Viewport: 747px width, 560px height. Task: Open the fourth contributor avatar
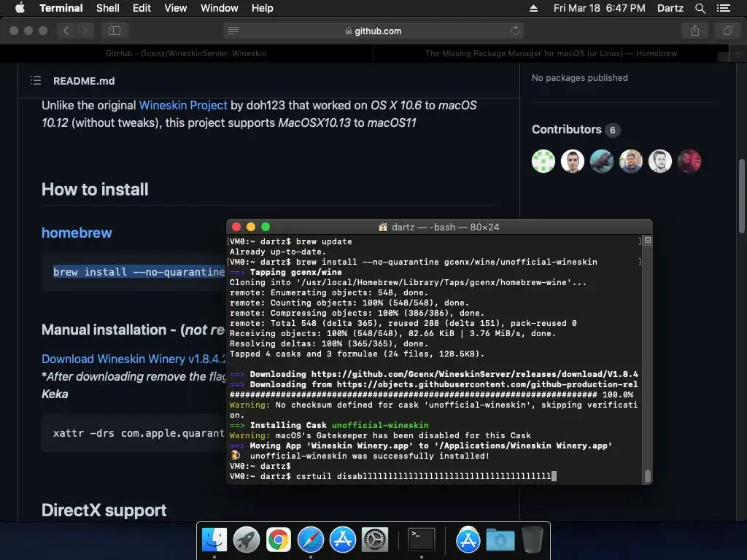[631, 161]
